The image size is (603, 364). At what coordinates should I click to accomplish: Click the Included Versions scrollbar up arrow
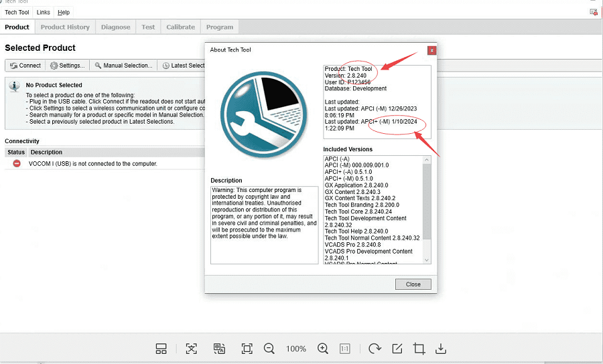(x=427, y=159)
